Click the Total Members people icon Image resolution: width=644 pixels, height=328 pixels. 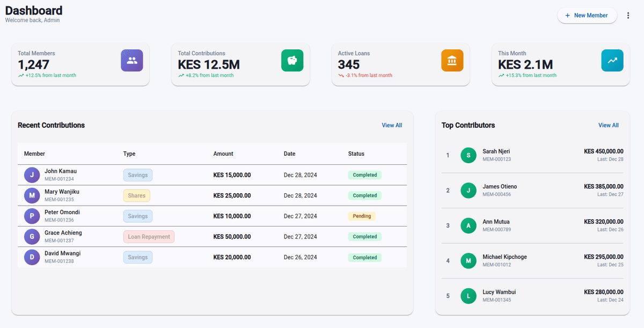pos(132,61)
